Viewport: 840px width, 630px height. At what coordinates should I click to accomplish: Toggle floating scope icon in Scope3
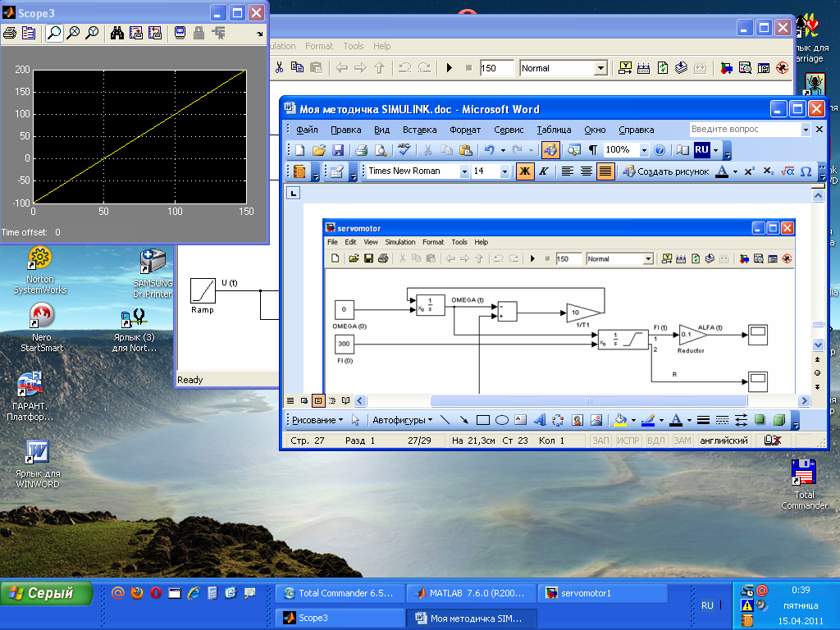(x=180, y=33)
